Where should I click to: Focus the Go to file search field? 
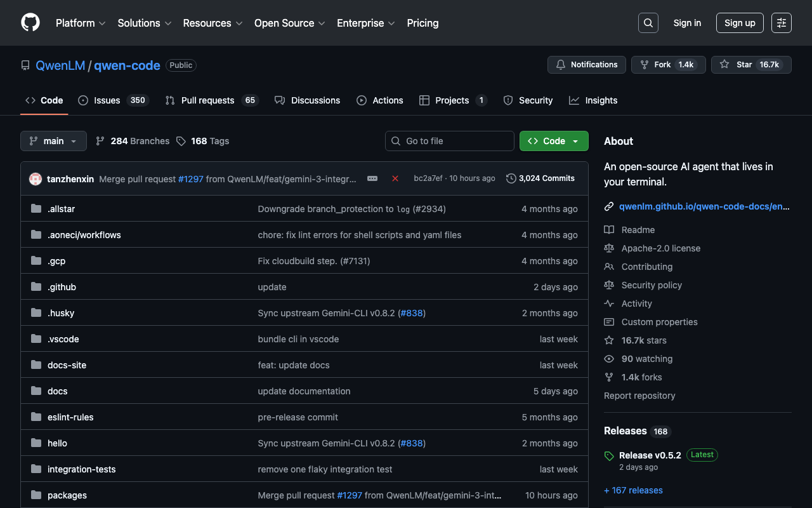449,141
